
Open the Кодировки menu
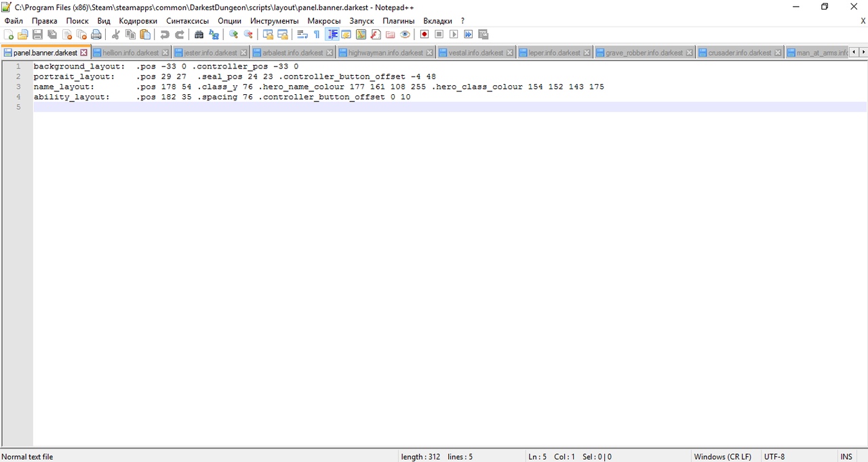click(138, 21)
